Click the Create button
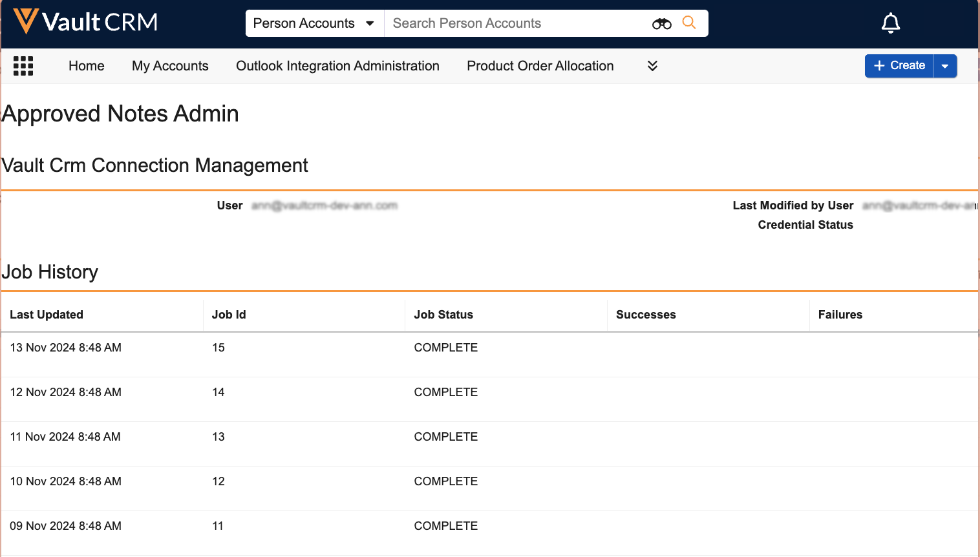Screen dimensions: 980x557 pos(899,66)
